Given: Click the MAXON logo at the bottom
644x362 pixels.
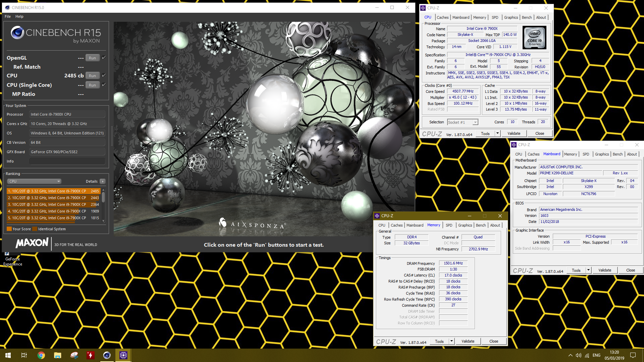Looking at the screenshot, I should (32, 243).
